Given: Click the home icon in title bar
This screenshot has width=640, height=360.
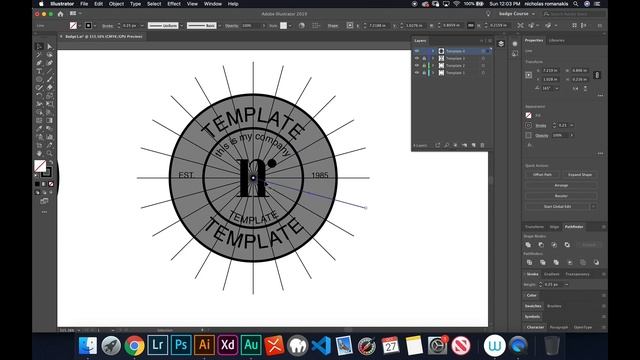Looking at the screenshot, I should point(60,14).
